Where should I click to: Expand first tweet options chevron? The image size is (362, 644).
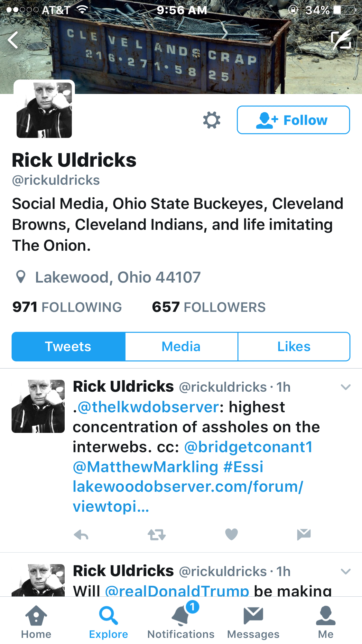pyautogui.click(x=346, y=387)
